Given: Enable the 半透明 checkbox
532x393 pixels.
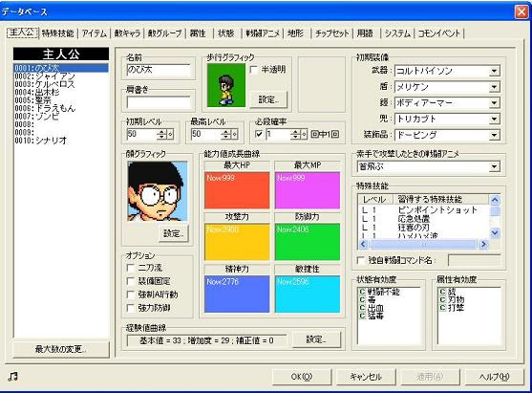Looking at the screenshot, I should 254,70.
